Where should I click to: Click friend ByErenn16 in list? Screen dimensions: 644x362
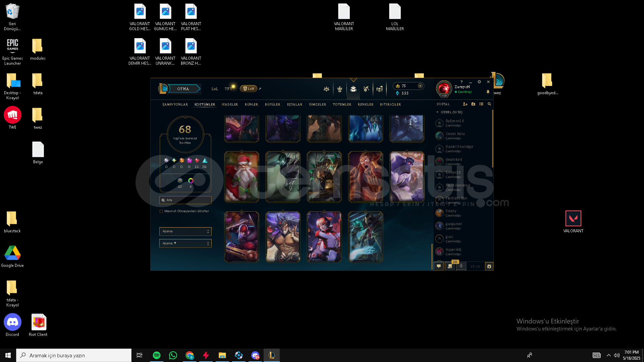point(462,123)
